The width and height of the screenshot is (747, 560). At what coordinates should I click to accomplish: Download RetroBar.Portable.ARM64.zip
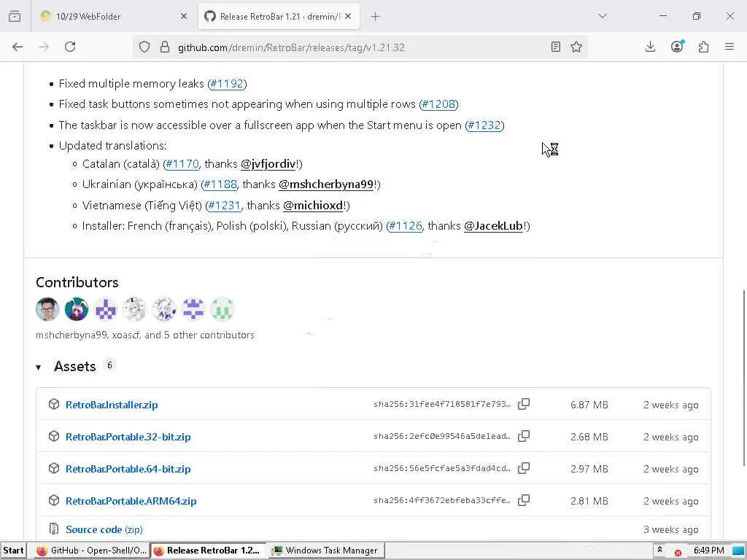click(131, 501)
